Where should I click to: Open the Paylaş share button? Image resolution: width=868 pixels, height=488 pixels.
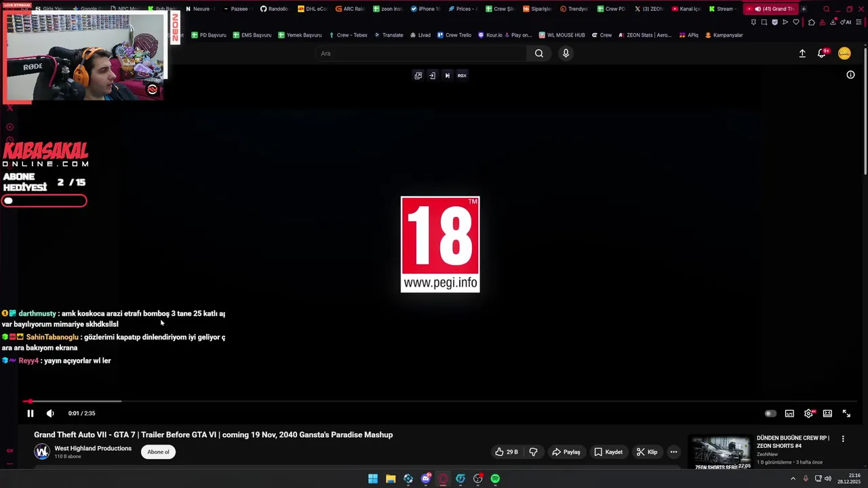coord(566,452)
